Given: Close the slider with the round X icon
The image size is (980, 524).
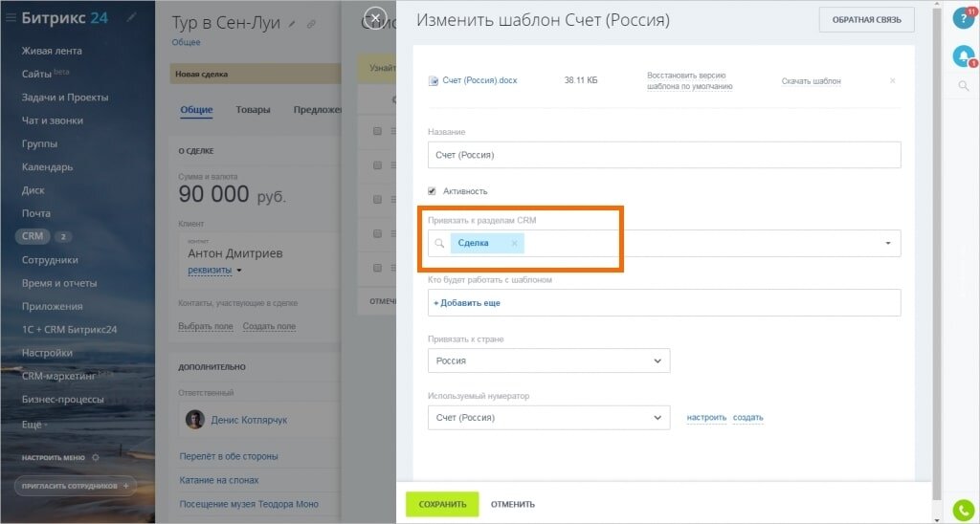Looking at the screenshot, I should tap(376, 17).
